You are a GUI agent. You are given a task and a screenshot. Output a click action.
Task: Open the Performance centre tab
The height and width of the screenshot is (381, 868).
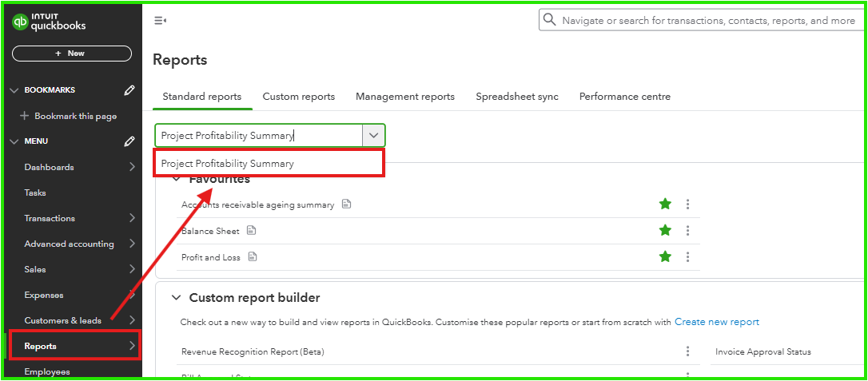point(624,97)
